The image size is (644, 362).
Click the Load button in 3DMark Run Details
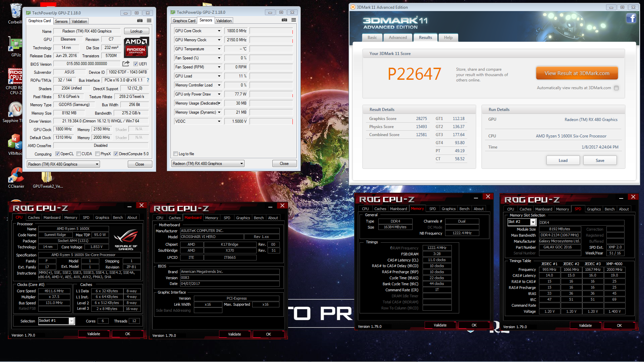point(563,161)
